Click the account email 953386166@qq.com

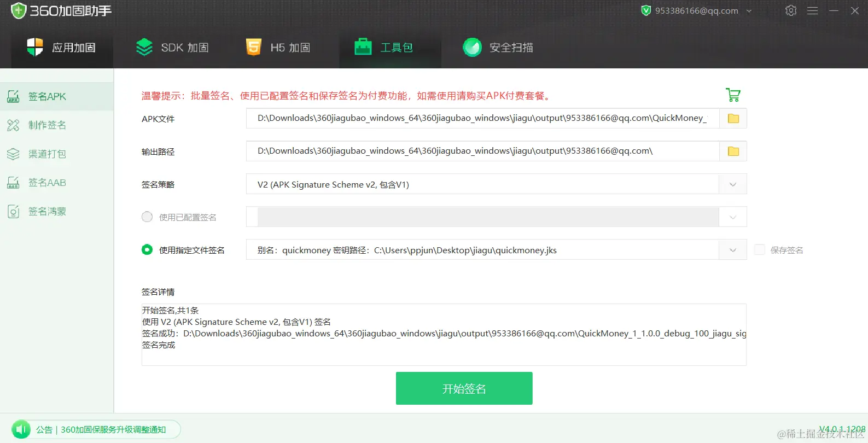pos(696,10)
